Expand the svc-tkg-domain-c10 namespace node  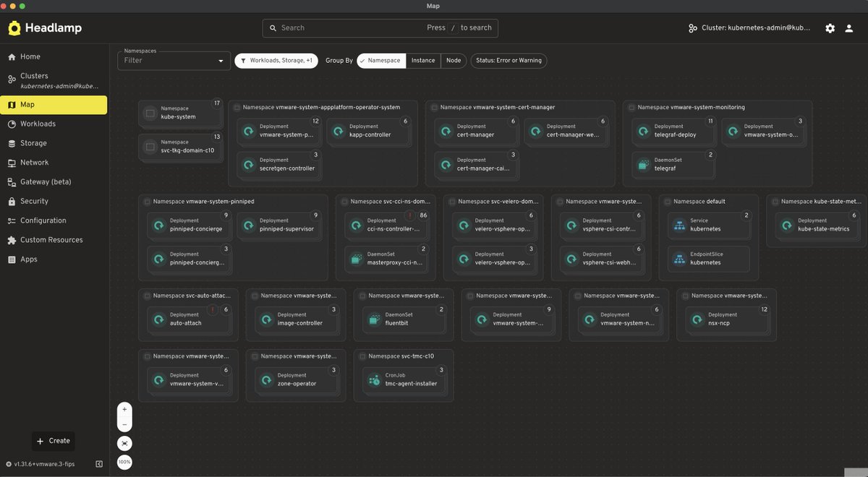click(x=180, y=147)
